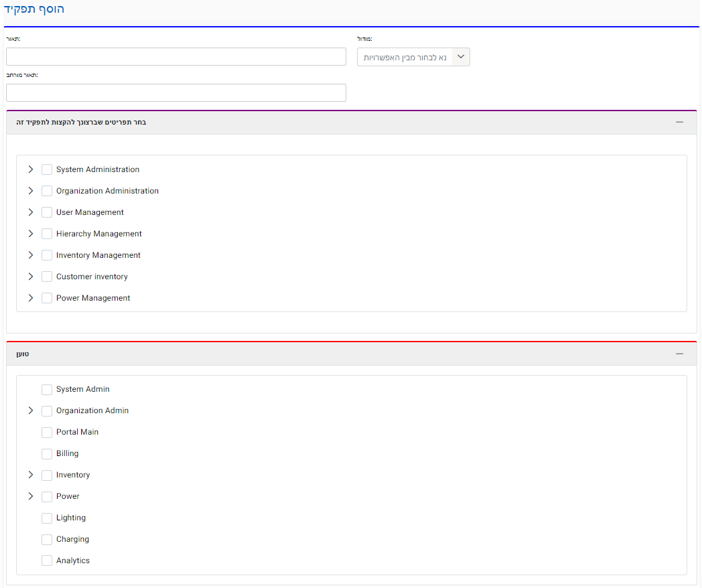Tick the Analytics checkbox
The image size is (702, 588).
(47, 561)
